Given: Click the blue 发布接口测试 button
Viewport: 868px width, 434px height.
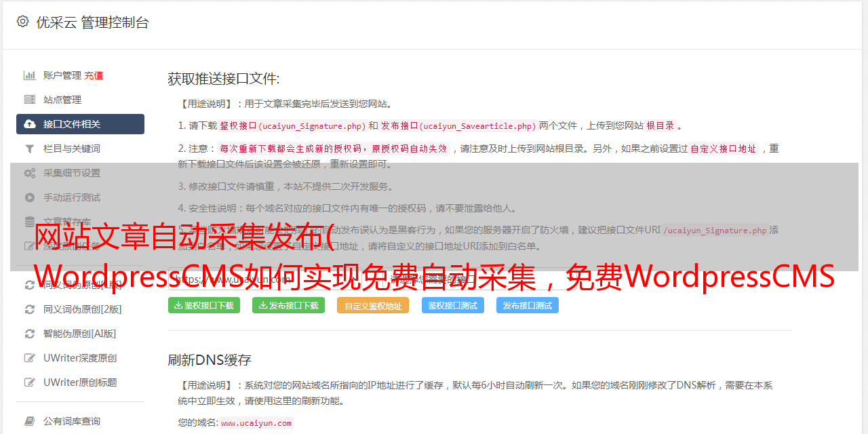Looking at the screenshot, I should (x=528, y=305).
